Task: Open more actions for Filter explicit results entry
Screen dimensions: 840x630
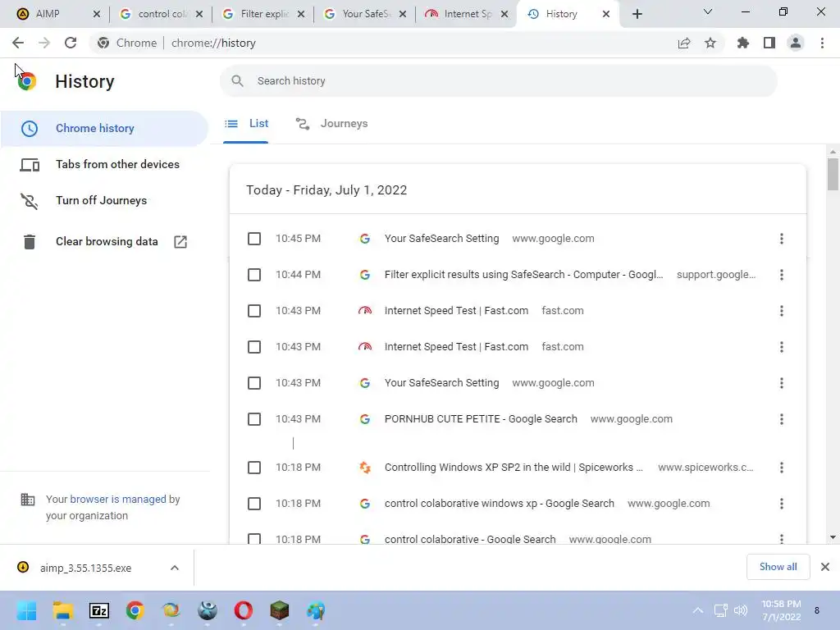Action: (x=782, y=275)
